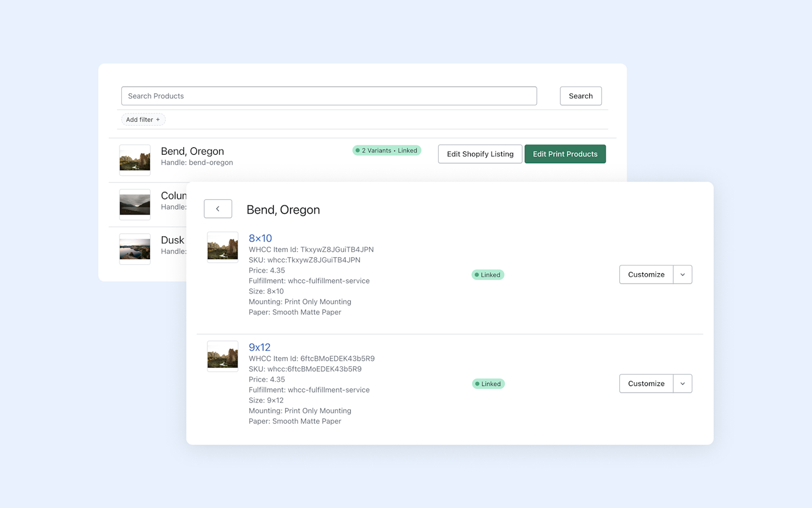Click the Dusk product thumbnail
The width and height of the screenshot is (812, 508).
(134, 249)
